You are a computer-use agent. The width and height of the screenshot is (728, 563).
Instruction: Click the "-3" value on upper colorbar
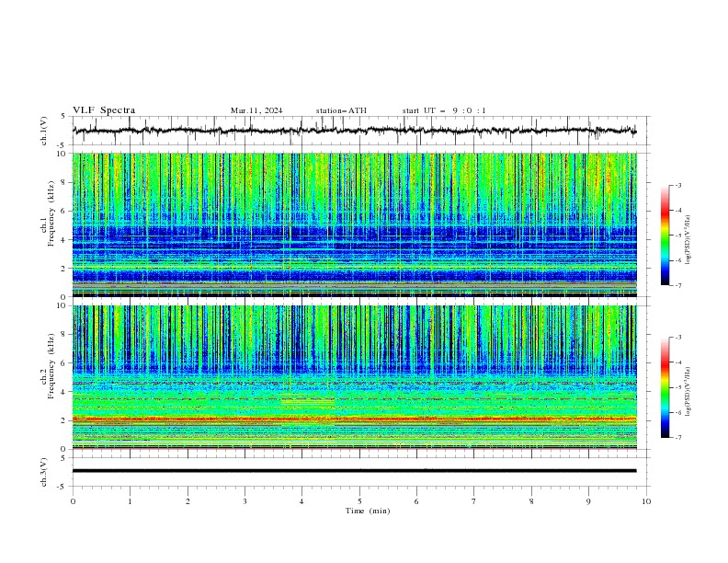coord(678,185)
